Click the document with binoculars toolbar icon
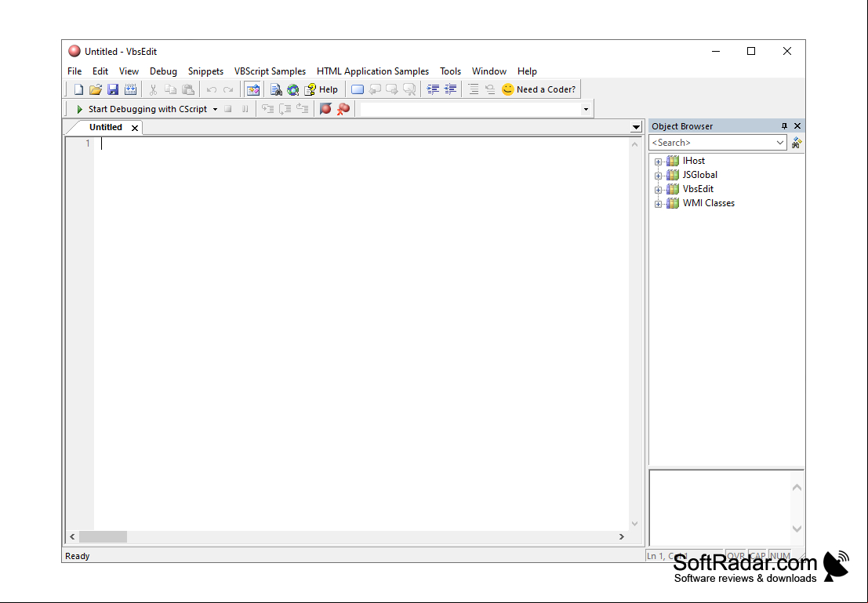This screenshot has height=603, width=868. tap(276, 89)
